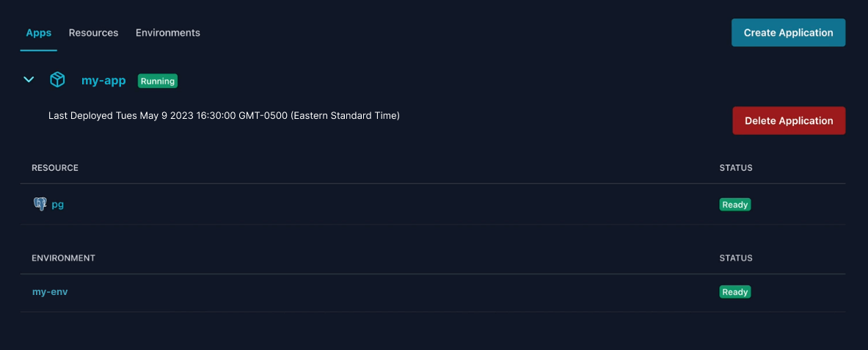Collapse the my-app application section

(x=29, y=80)
